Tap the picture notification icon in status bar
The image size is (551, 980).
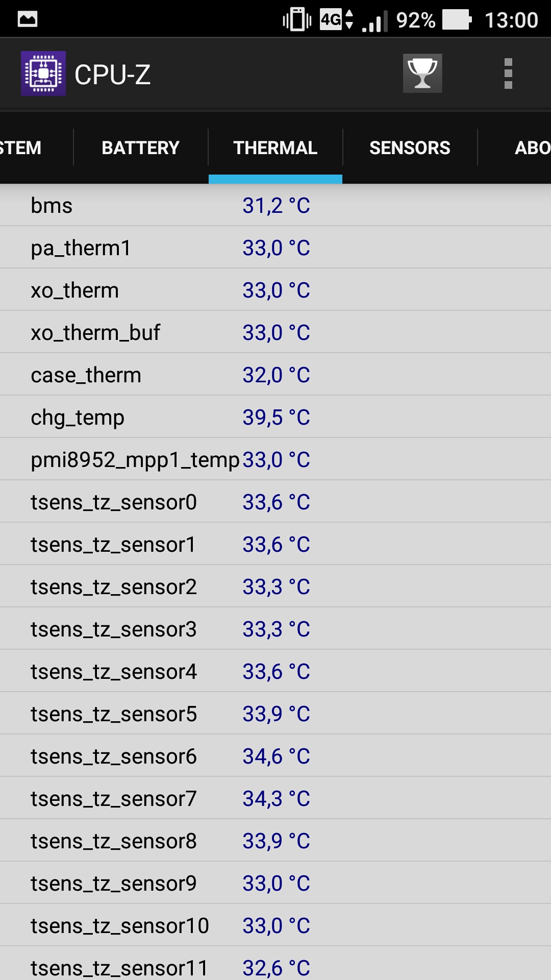[x=28, y=19]
